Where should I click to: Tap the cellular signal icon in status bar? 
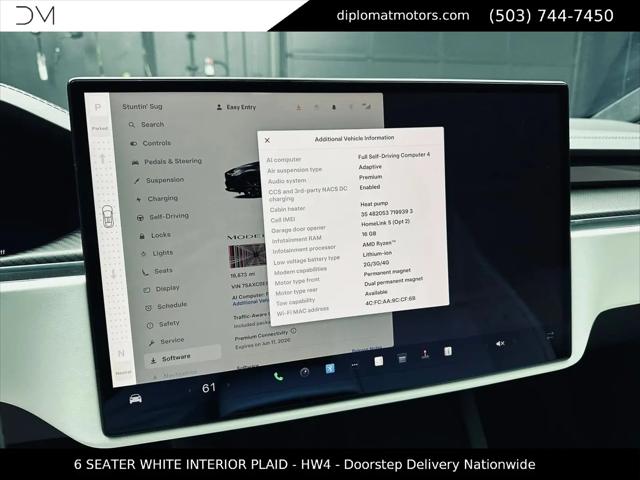click(367, 106)
